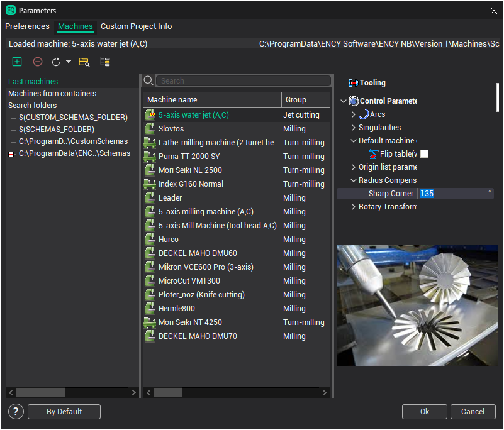Click the green add machine icon
504x430 pixels.
coord(17,62)
